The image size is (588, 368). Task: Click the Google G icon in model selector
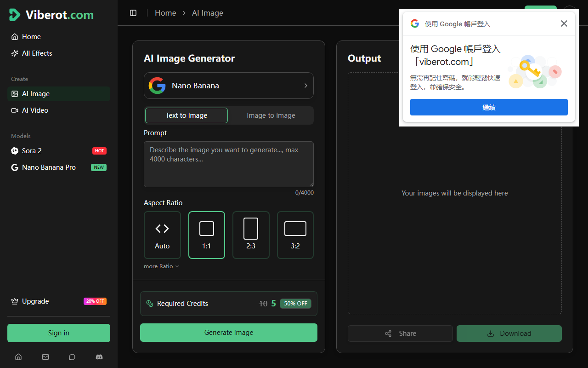coord(157,86)
